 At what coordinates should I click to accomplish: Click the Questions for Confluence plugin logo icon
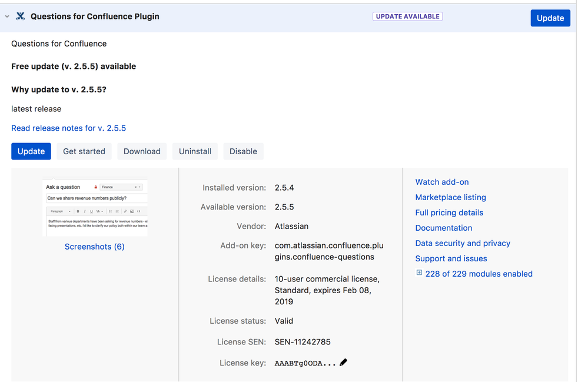coord(20,16)
